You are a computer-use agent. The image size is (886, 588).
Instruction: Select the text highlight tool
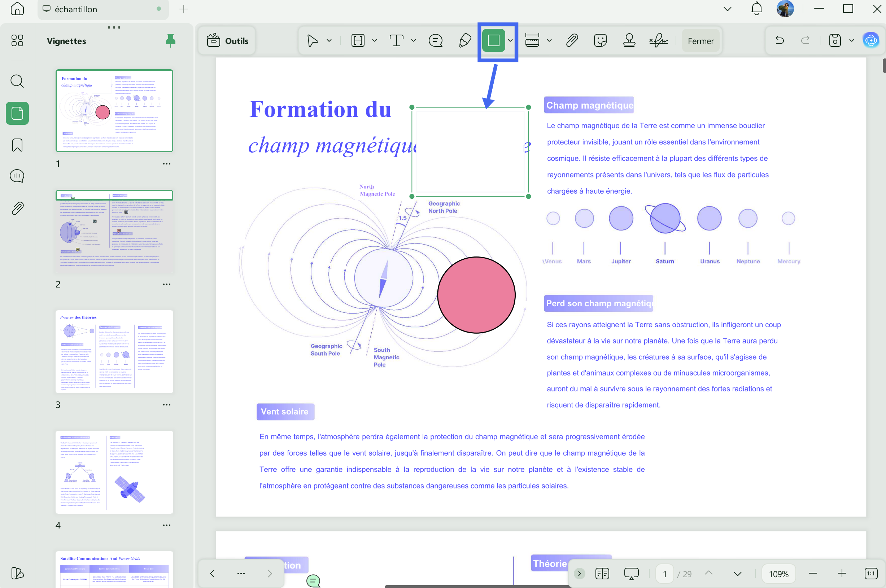358,40
